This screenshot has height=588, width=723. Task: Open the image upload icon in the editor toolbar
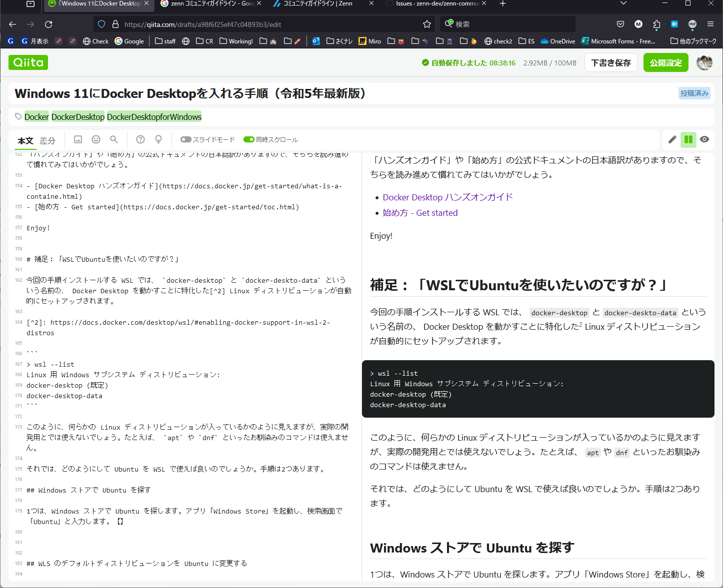[x=78, y=140]
